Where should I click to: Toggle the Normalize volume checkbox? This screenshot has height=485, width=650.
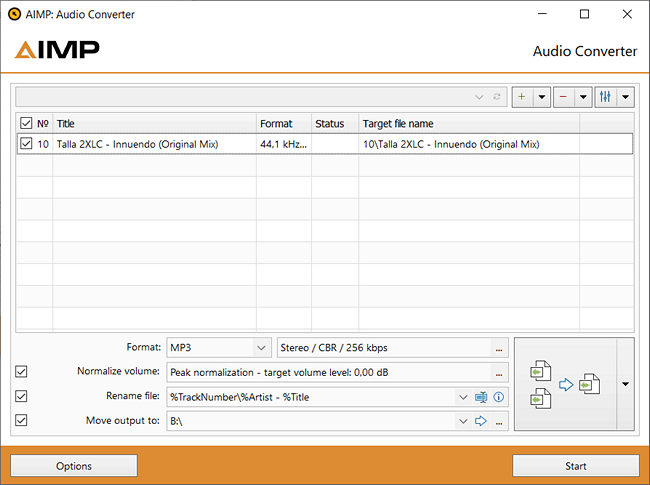21,371
